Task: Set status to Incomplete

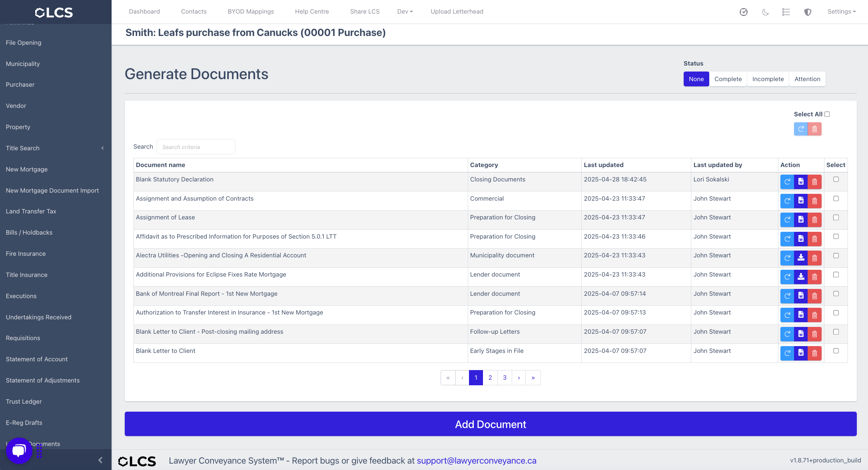Action: [x=768, y=79]
